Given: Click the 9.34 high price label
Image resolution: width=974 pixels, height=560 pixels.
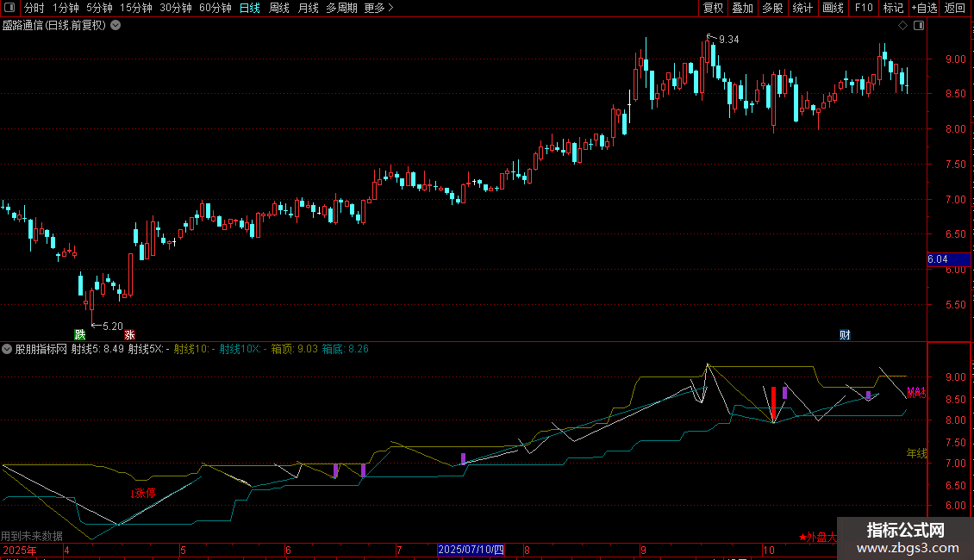Looking at the screenshot, I should point(728,39).
